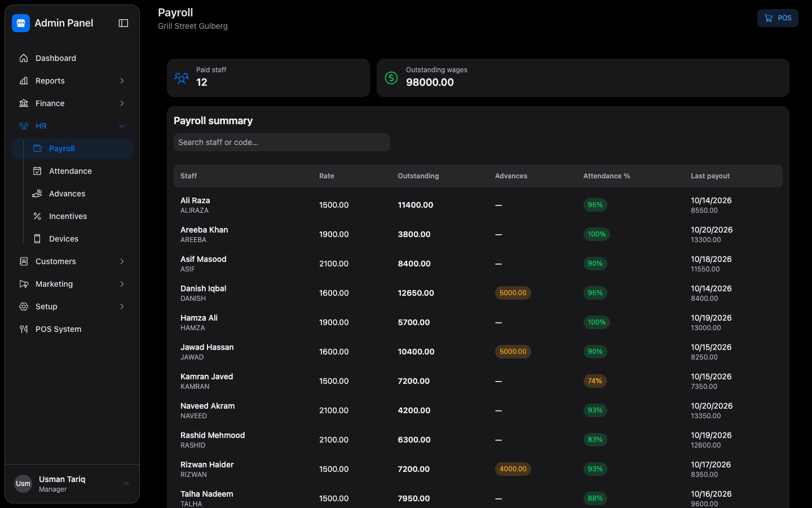
Task: Click the Payroll wallet icon
Action: [37, 148]
